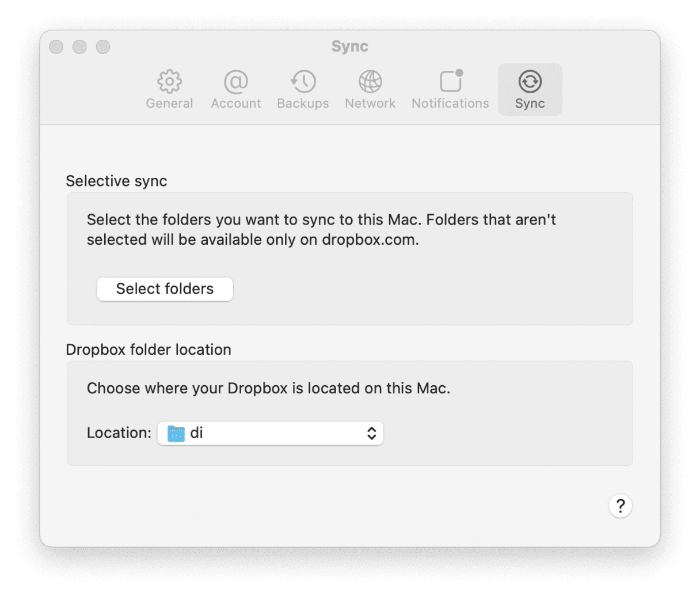This screenshot has height=596, width=700.
Task: Select the Backups clock icon
Action: point(303,81)
